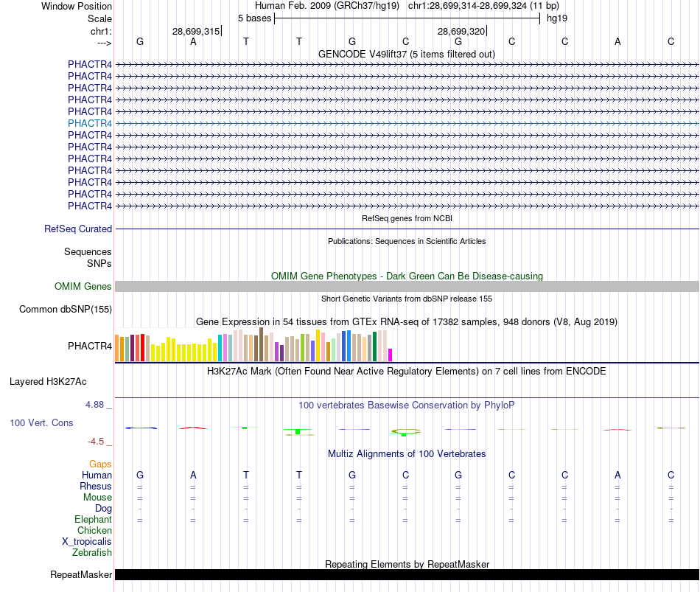Click the tall dark brown GTEx bar
Viewport: 700px width, 592px height.
pos(261,344)
